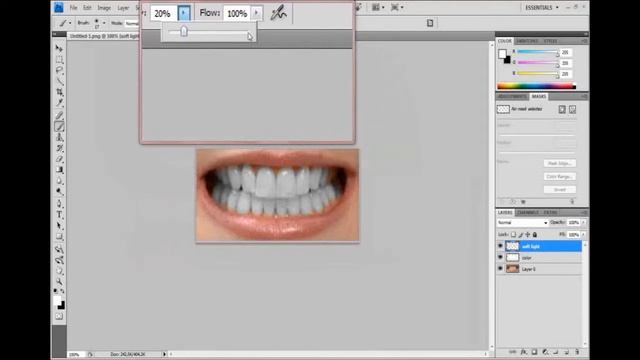Add layer mask from Layers footer

[534, 352]
